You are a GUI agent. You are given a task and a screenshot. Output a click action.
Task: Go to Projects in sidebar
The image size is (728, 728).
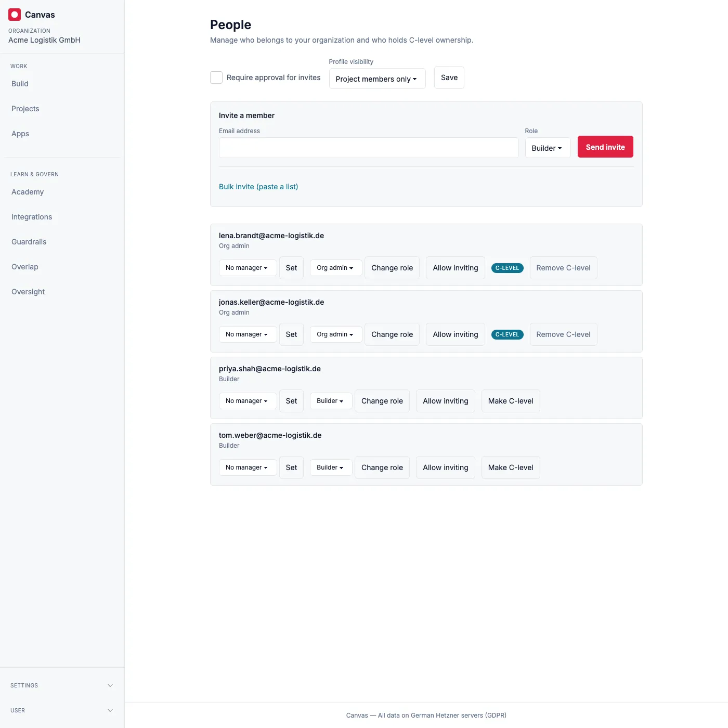tap(62, 109)
